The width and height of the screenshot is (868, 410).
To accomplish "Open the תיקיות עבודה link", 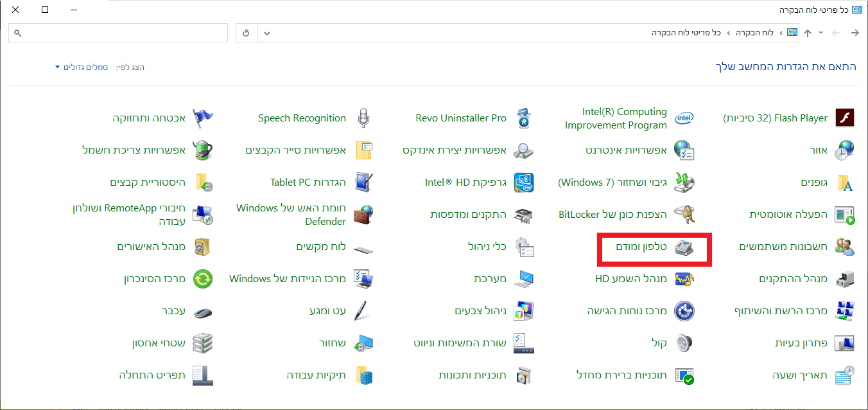I will [317, 375].
